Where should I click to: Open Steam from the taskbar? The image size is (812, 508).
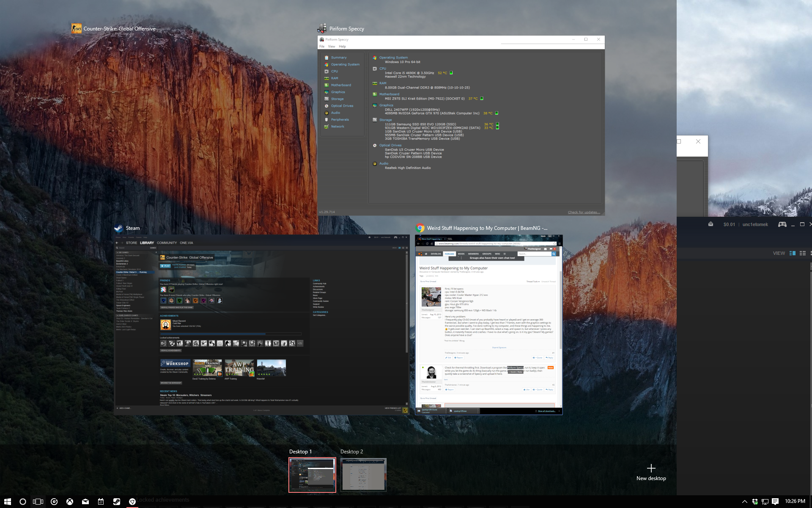coord(117,502)
